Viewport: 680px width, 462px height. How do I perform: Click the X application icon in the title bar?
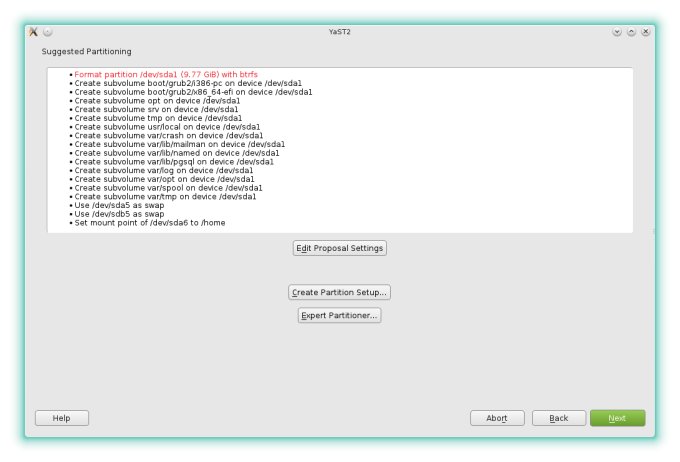point(33,32)
